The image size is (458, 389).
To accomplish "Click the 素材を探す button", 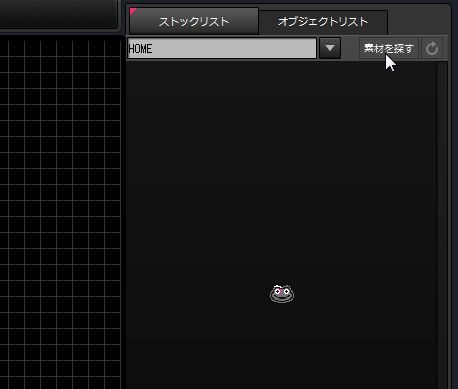I will (389, 49).
